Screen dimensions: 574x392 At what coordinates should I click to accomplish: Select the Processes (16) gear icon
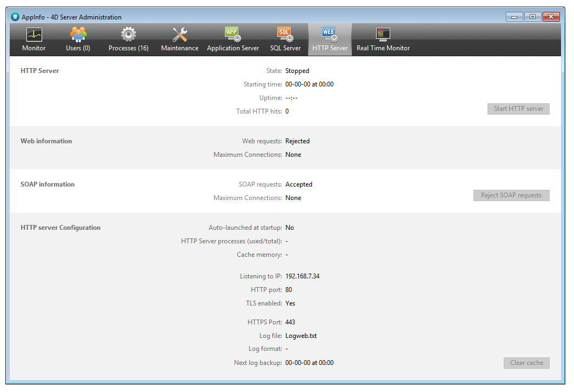[128, 35]
